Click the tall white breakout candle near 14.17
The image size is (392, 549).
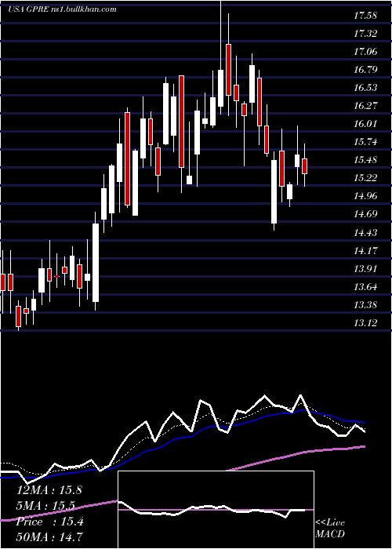click(x=96, y=263)
